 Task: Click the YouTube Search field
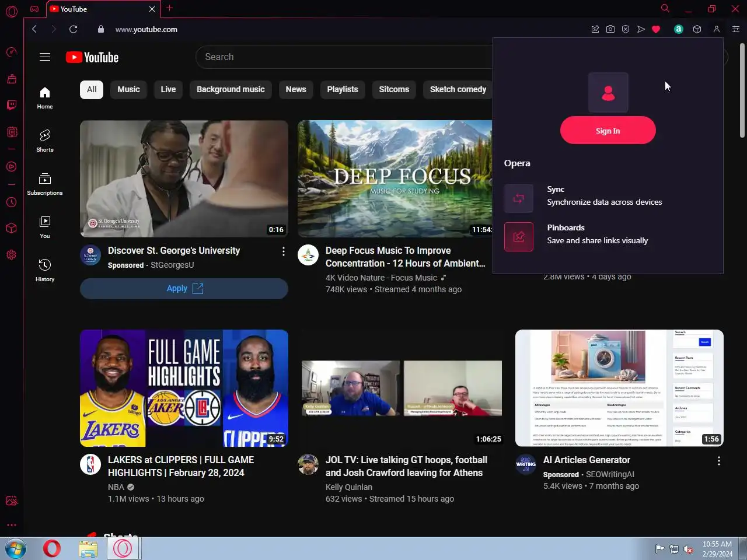[344, 57]
